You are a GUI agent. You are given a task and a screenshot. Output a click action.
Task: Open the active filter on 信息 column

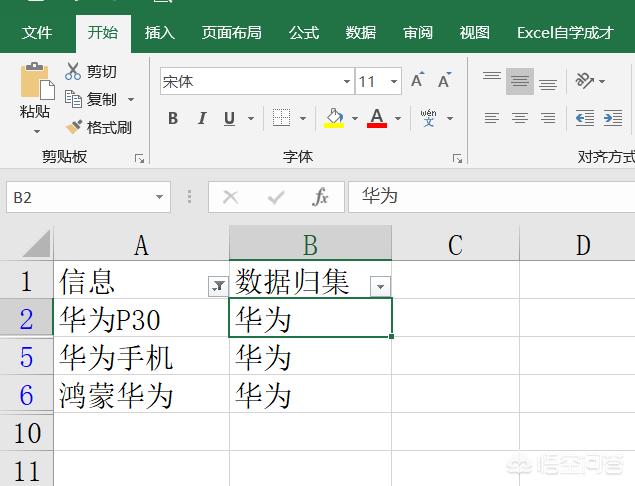pyautogui.click(x=218, y=286)
